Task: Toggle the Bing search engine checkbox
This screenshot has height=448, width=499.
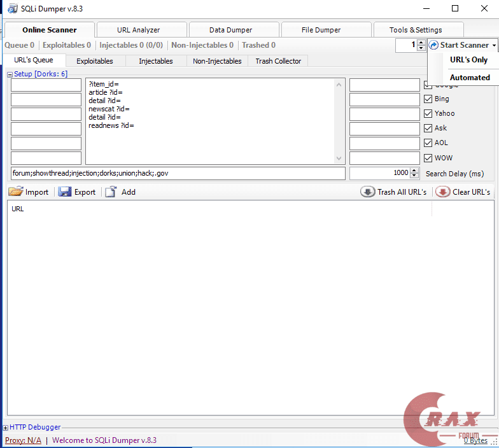Action: pos(428,99)
